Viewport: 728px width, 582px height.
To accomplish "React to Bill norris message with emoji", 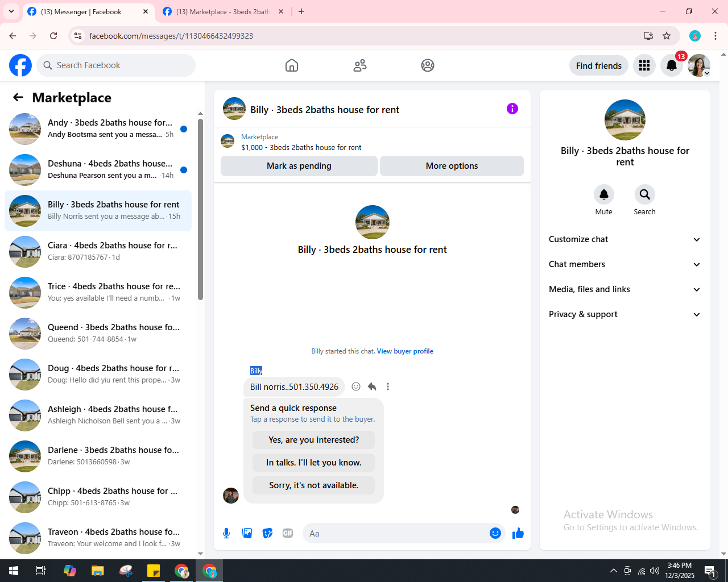I will [x=356, y=386].
